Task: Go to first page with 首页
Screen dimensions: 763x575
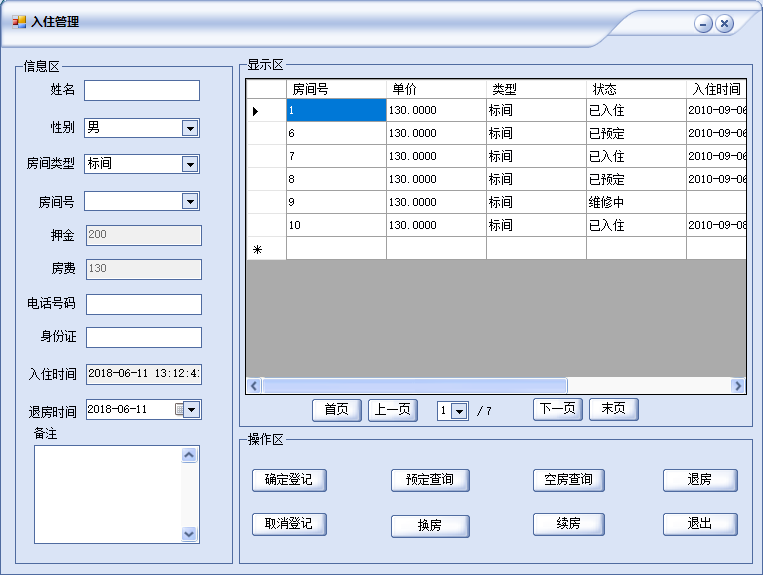Action: pos(337,410)
